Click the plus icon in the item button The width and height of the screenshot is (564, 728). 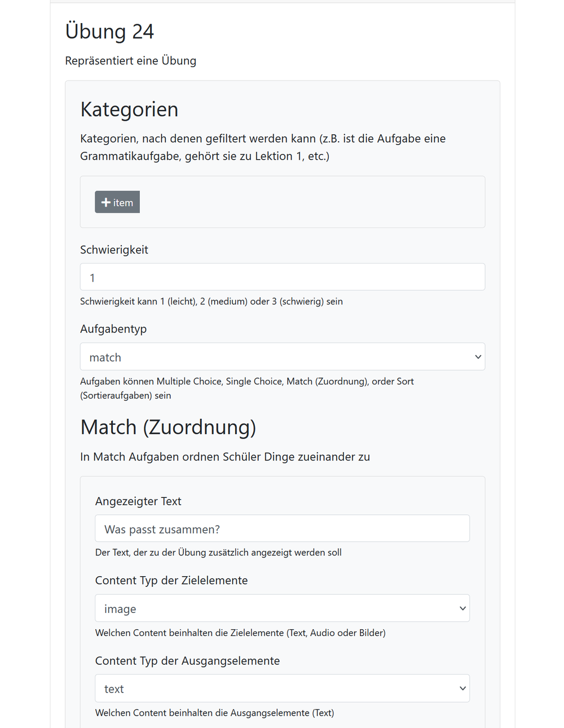pos(106,202)
